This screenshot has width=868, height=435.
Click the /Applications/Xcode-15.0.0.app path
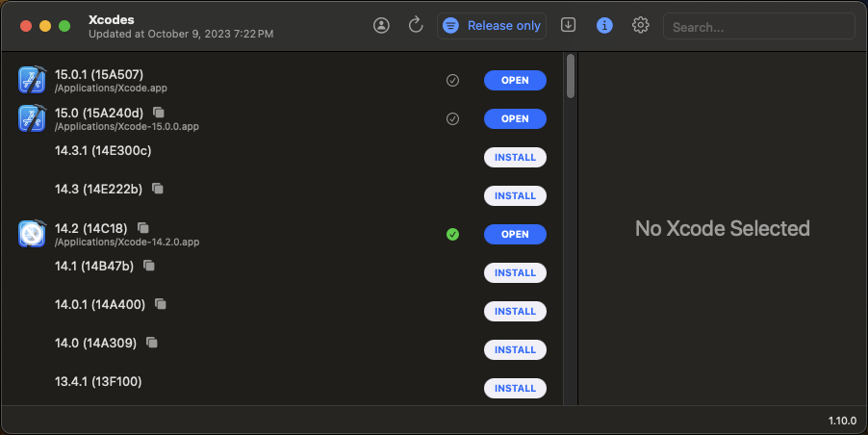[x=127, y=127]
